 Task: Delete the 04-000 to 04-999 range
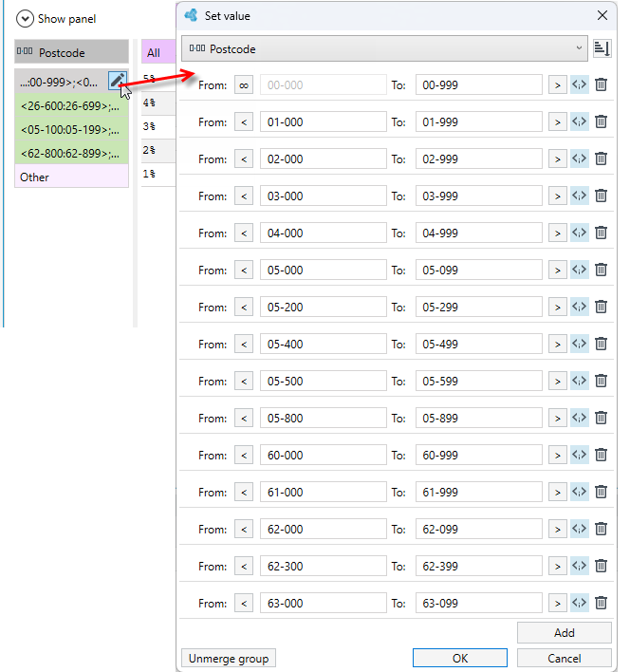pos(601,233)
